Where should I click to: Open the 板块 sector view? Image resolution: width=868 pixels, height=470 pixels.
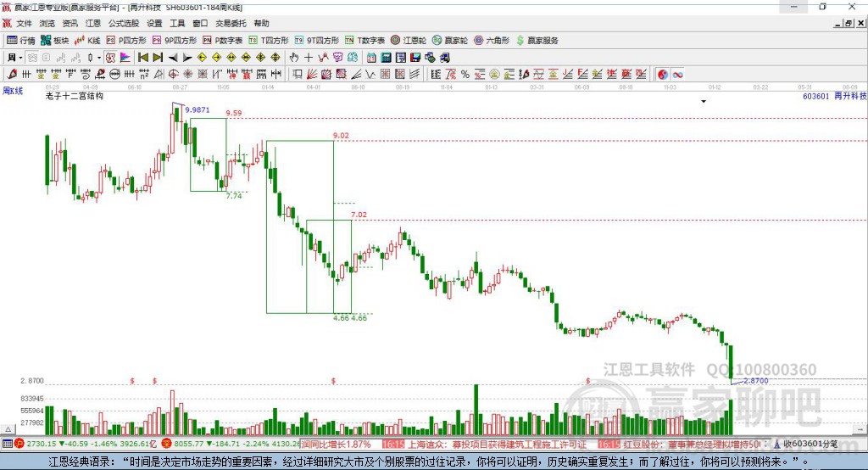tap(55, 41)
